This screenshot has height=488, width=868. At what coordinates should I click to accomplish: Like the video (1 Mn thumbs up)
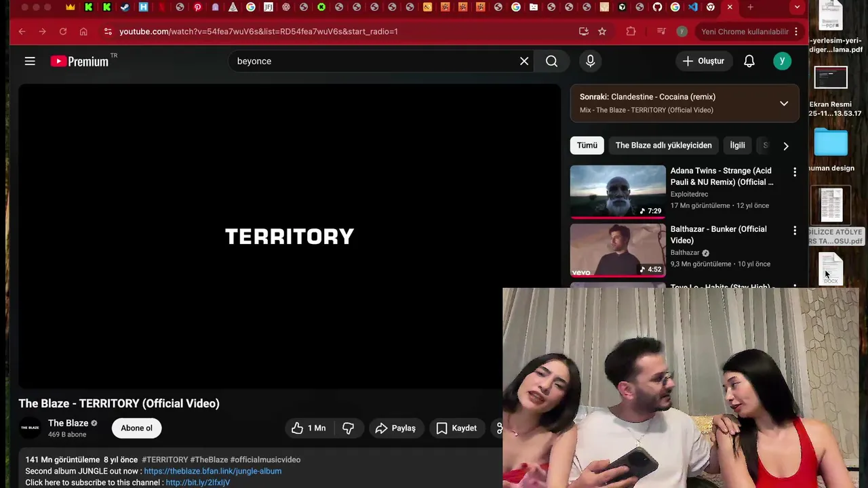tap(309, 428)
